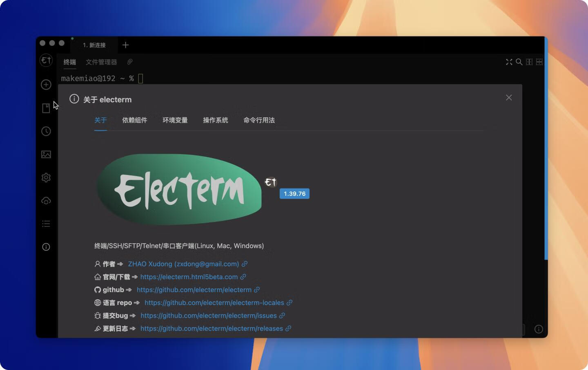Open the https://electerm.html5beta.com link
Screen dimensions: 588x370
189,277
